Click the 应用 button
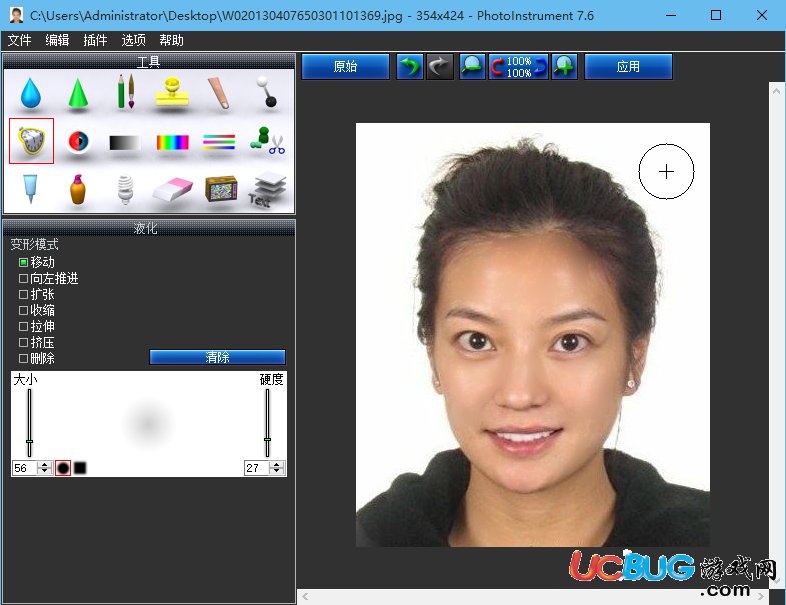Image resolution: width=786 pixels, height=605 pixels. click(x=628, y=66)
